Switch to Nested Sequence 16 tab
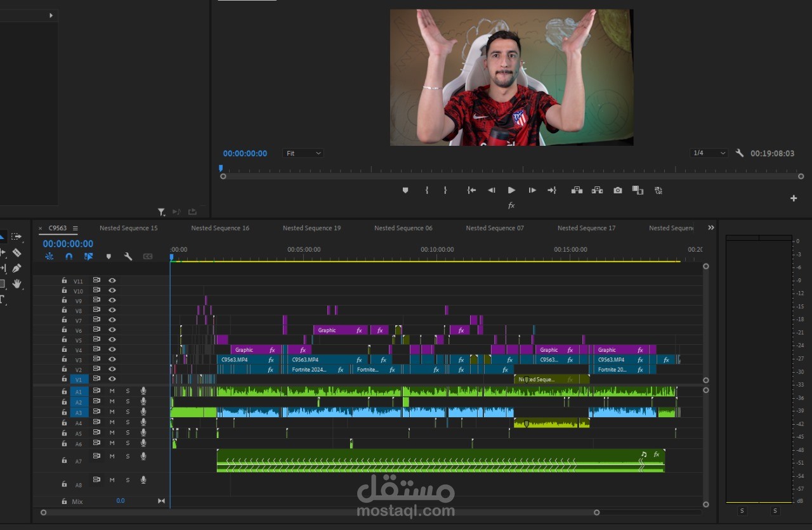 tap(220, 228)
